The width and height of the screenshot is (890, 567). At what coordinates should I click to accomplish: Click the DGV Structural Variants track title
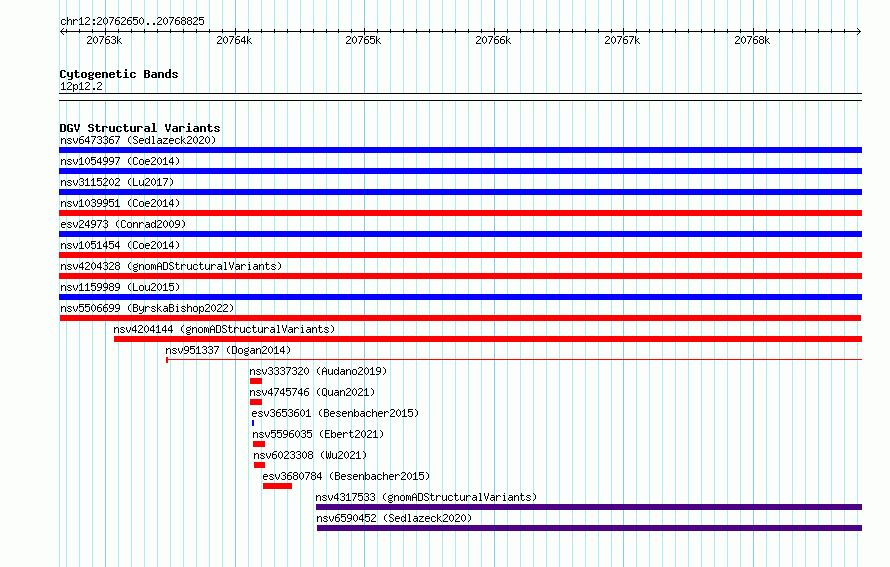[140, 128]
